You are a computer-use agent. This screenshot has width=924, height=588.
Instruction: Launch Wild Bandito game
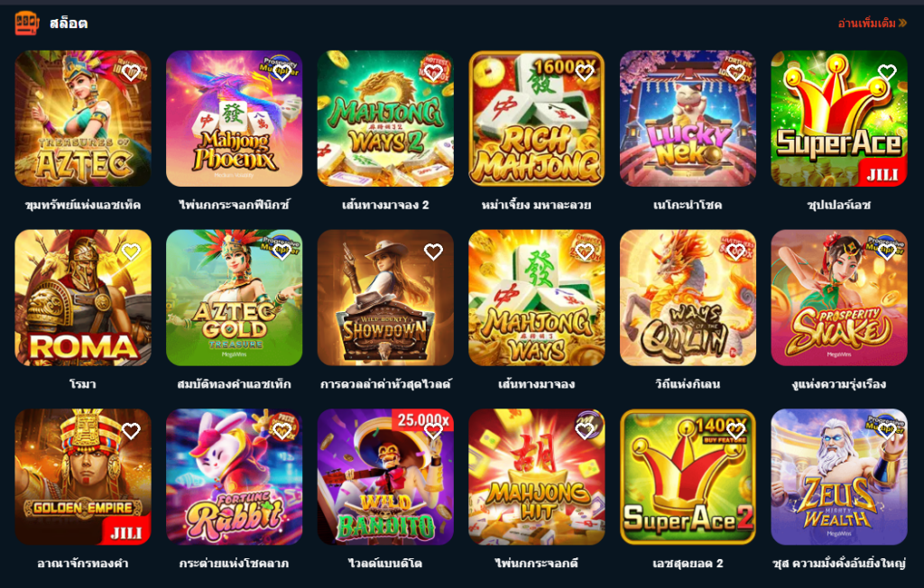pyautogui.click(x=385, y=477)
